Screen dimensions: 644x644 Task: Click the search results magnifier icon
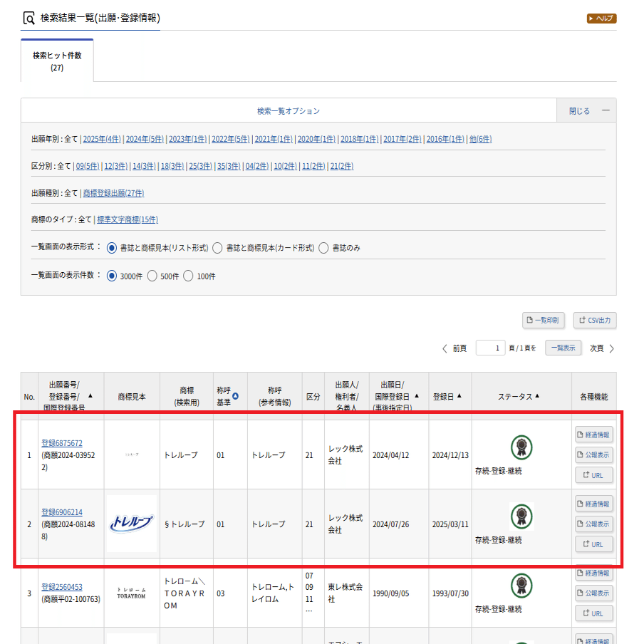(x=28, y=19)
